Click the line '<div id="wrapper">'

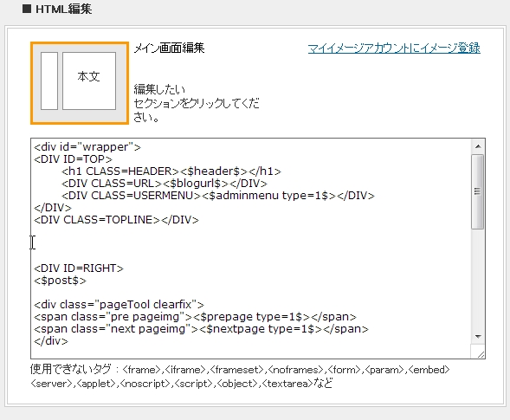coord(87,147)
